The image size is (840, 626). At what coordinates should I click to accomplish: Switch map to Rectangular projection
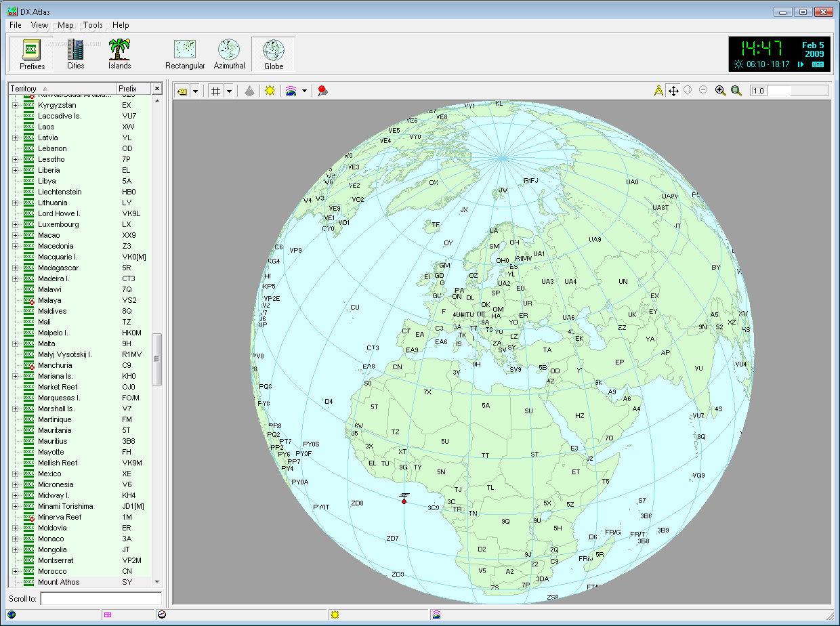(x=185, y=54)
